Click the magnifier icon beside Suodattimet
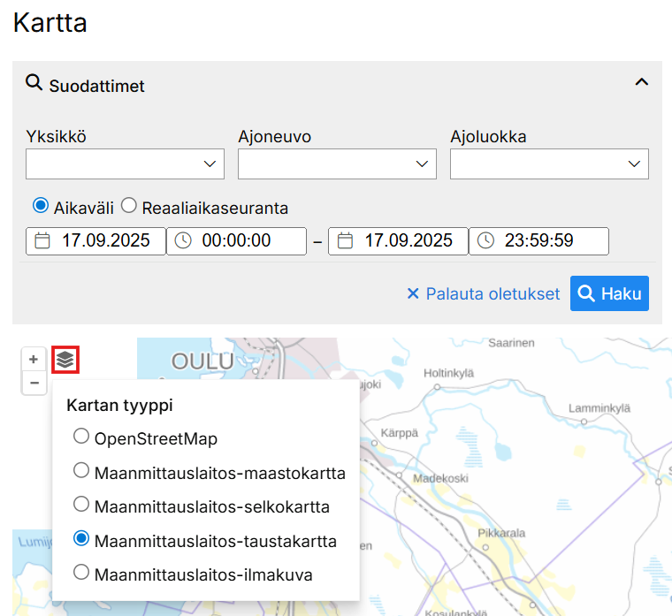 [x=34, y=83]
